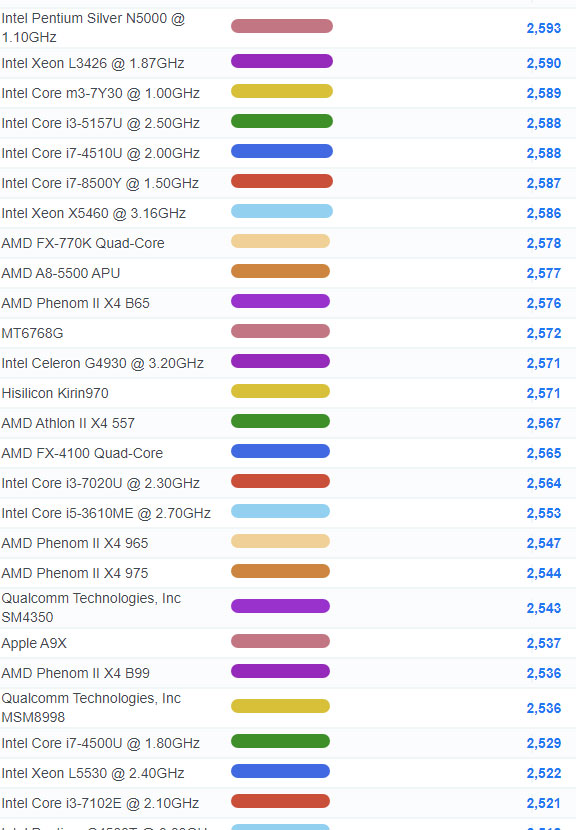This screenshot has height=830, width=576.
Task: Open AMD Athlon II X4 557
Action: [68, 423]
